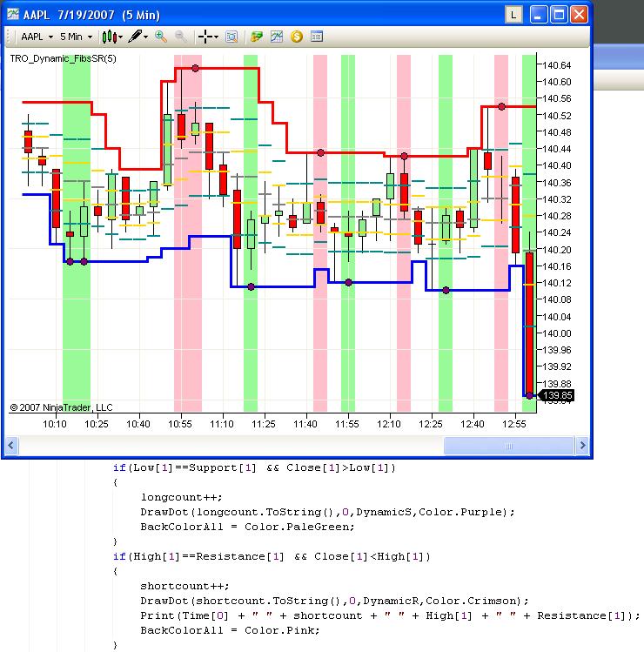Click the 'if(High[1]==Resistance[1]' code line
Viewport: 644px width, 652px height.
pos(272,557)
